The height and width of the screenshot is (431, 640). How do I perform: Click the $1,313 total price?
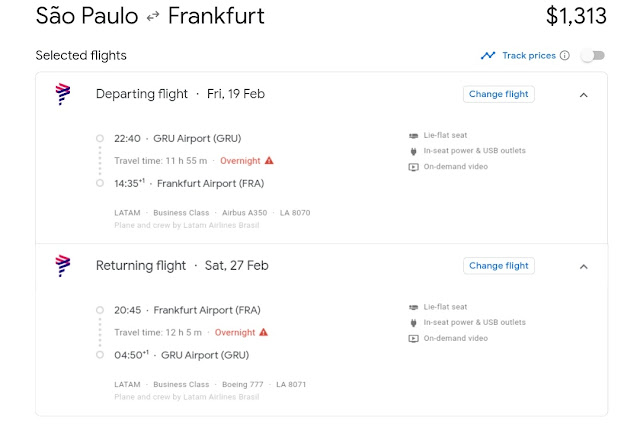point(576,17)
